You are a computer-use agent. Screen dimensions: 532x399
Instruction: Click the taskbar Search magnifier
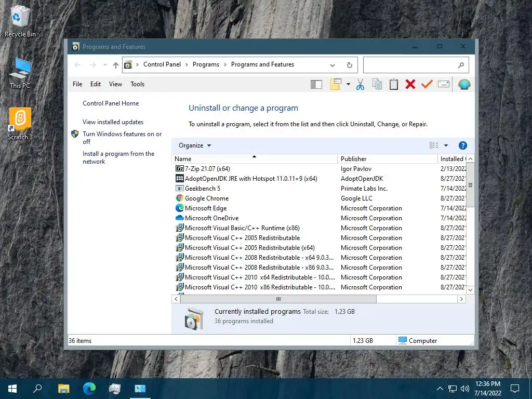tap(37, 389)
